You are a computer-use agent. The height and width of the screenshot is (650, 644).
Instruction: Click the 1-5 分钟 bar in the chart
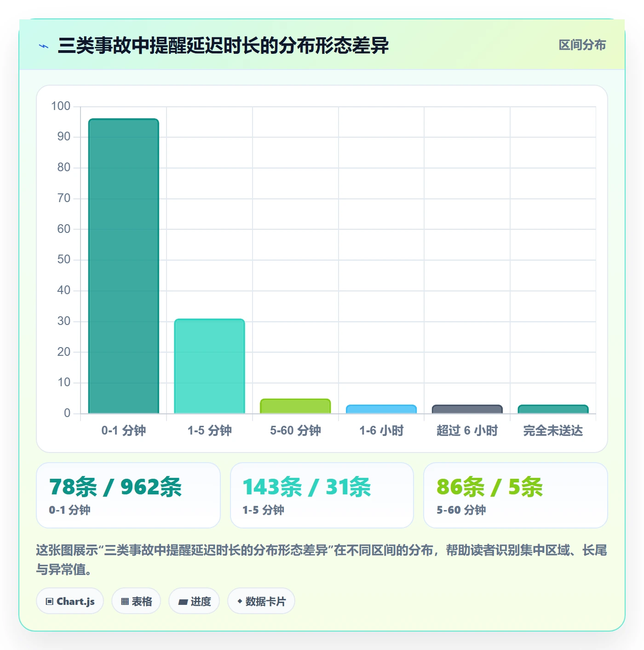[x=209, y=366]
